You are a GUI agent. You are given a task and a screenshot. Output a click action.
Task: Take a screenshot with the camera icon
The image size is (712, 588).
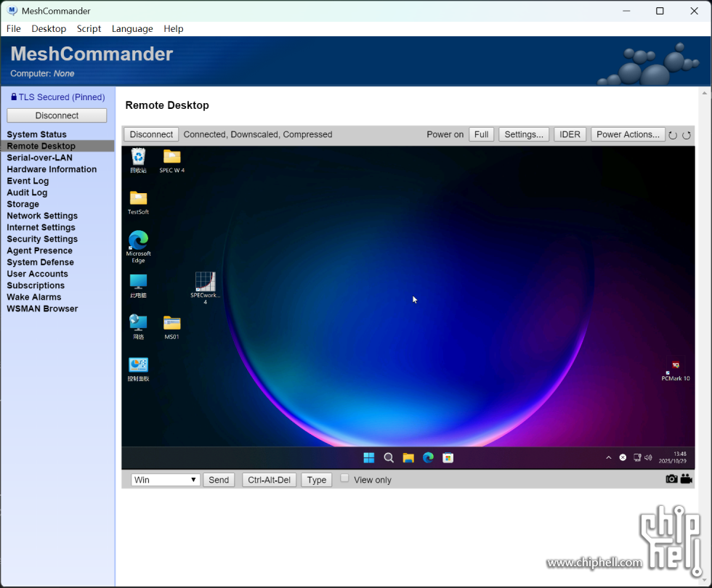click(x=671, y=479)
